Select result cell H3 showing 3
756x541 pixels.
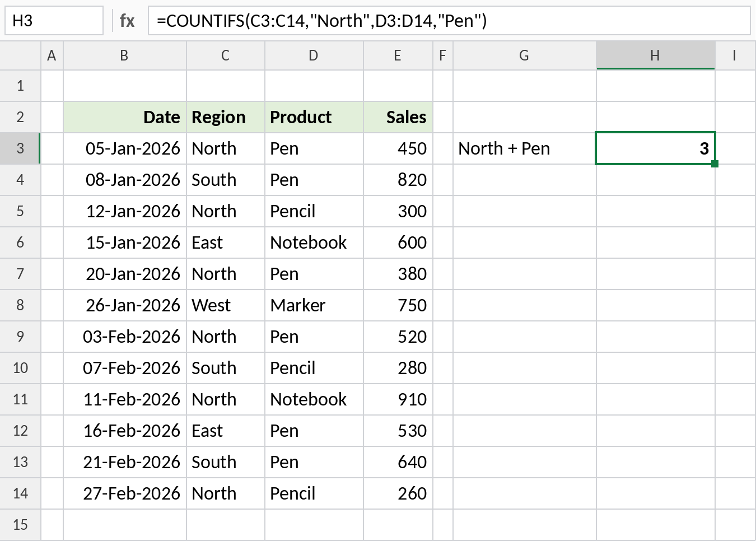(655, 148)
